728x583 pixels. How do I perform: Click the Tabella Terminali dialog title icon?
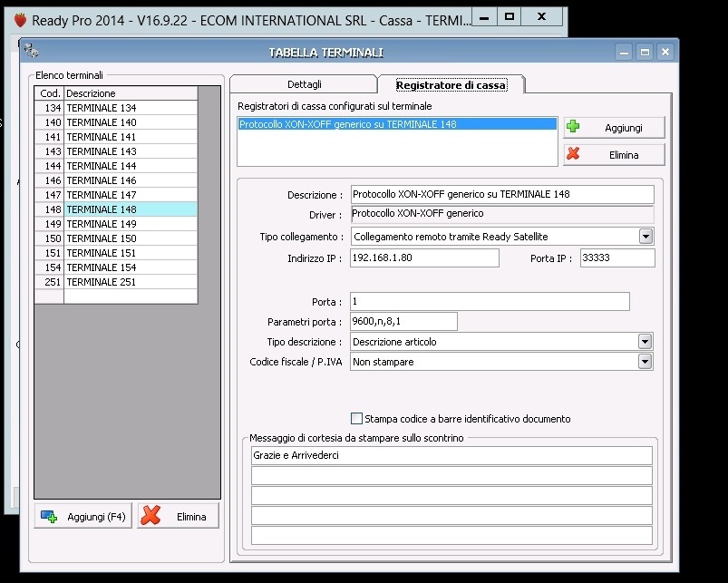click(32, 52)
